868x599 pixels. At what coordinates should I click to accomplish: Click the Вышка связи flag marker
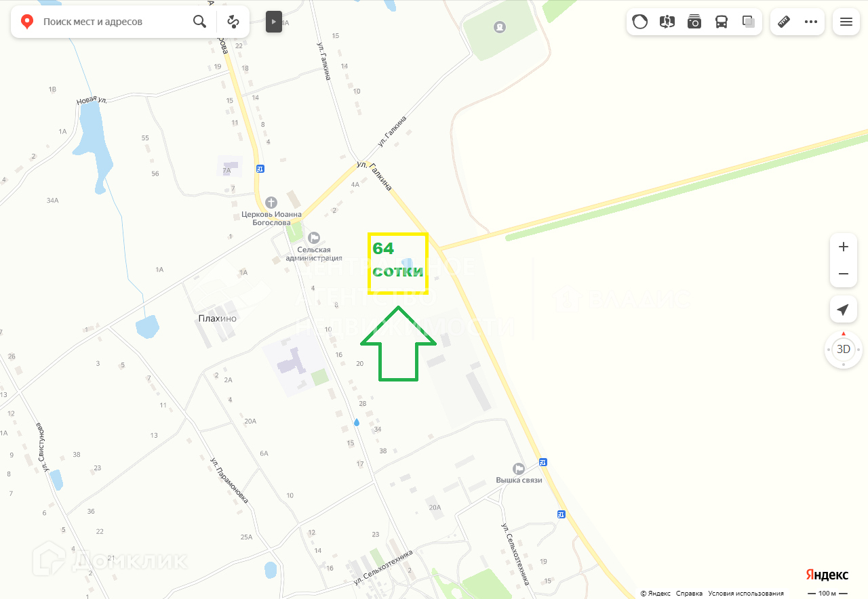pos(519,469)
